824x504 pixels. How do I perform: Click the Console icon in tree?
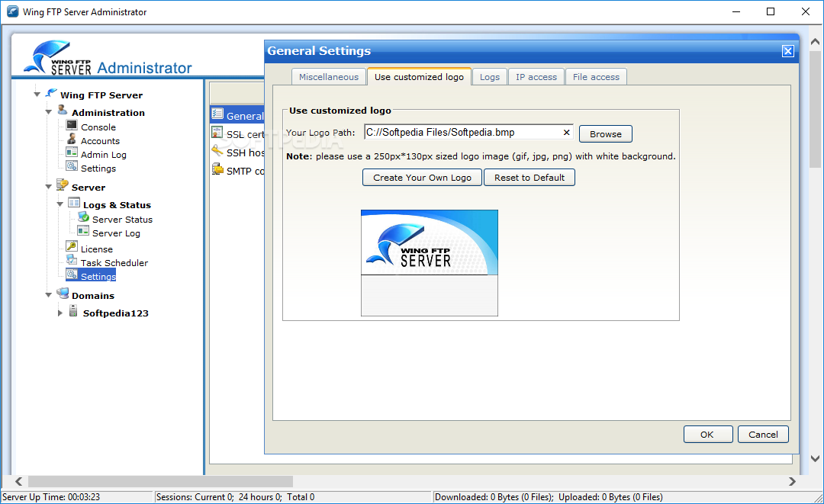click(72, 125)
